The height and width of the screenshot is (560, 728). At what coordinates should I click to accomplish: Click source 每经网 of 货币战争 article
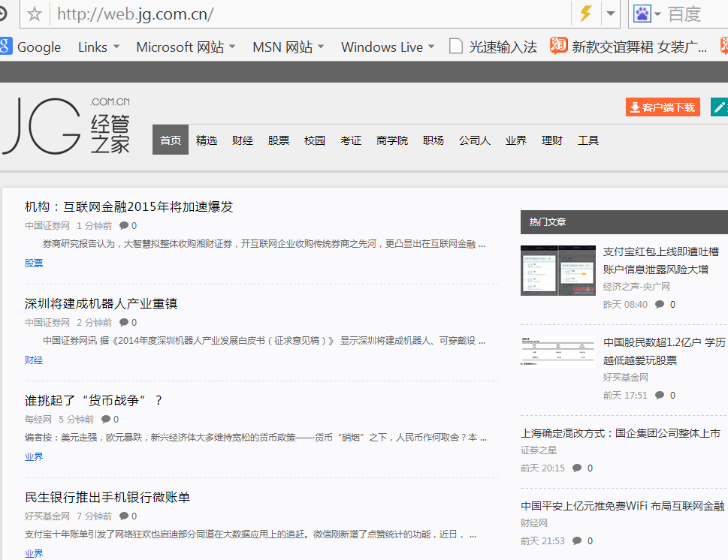(x=38, y=420)
